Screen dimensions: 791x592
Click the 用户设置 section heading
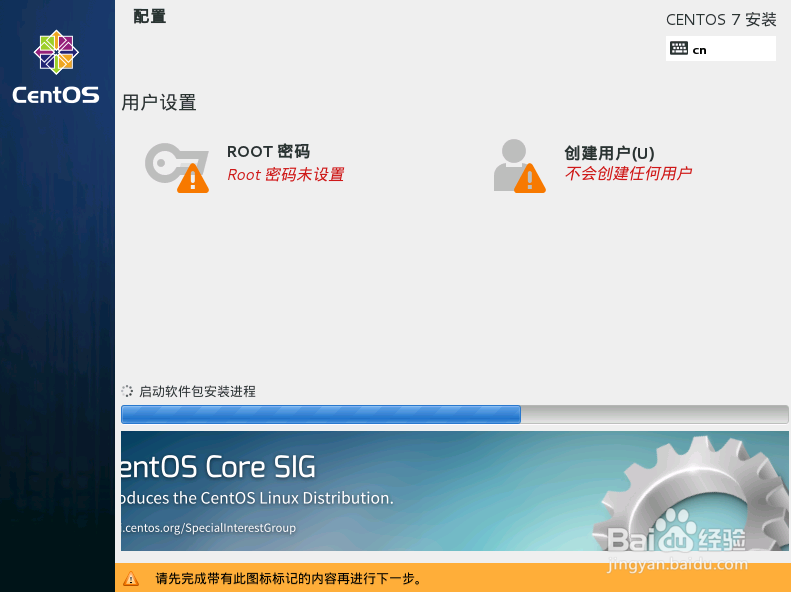(159, 102)
